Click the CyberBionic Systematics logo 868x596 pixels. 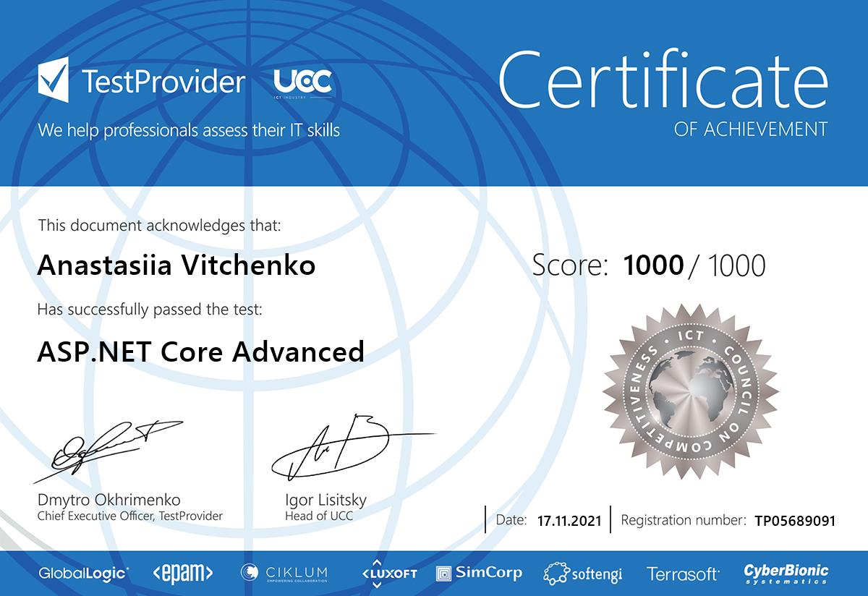click(786, 573)
